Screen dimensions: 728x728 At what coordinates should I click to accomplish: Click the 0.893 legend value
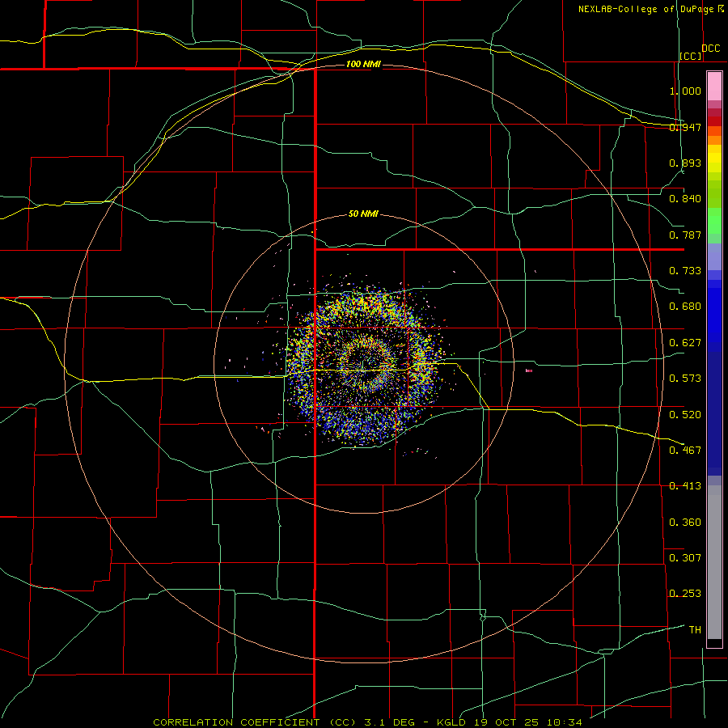[x=685, y=163]
